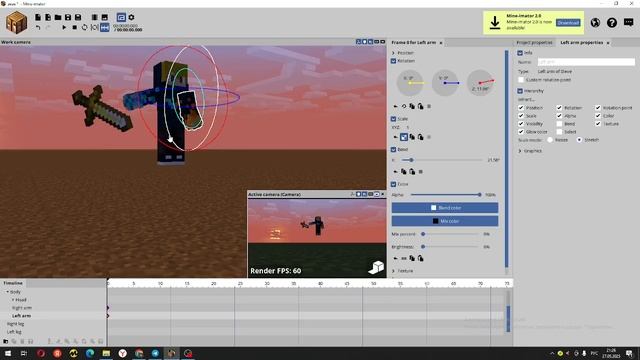This screenshot has height=360, width=640.
Task: Open a project with the folder icon
Action: 58,17
